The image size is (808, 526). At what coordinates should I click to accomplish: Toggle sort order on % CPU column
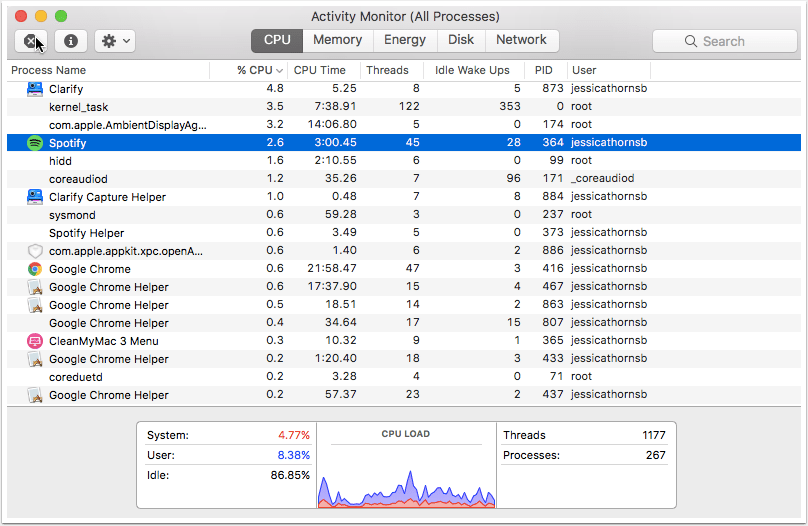coord(249,70)
